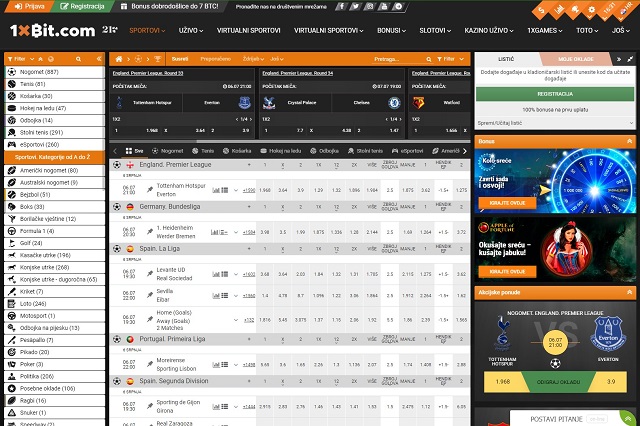Open the Ždrijeb dropdown in the orange bar
Viewport: 640px width, 426px height.
(x=253, y=59)
